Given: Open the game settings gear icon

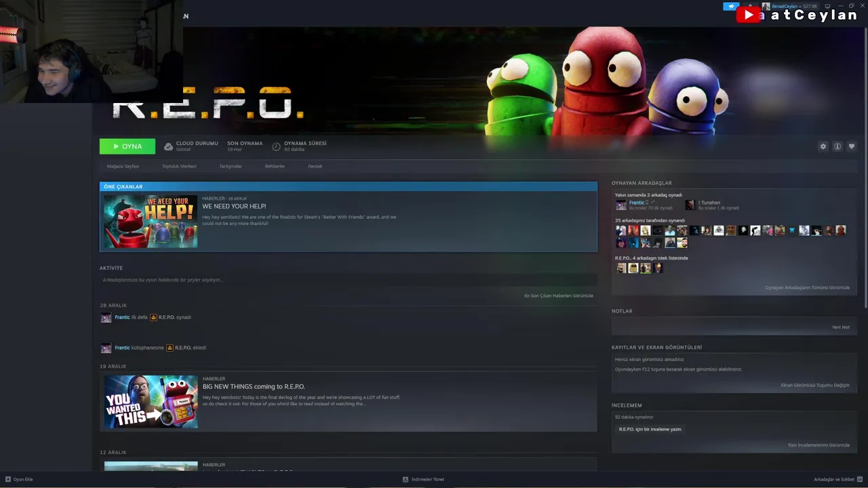Looking at the screenshot, I should tap(823, 146).
